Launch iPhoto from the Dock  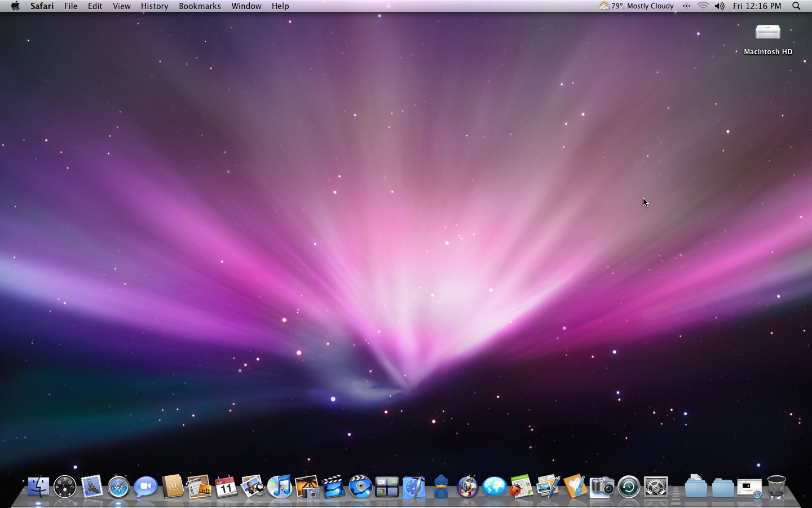click(307, 487)
